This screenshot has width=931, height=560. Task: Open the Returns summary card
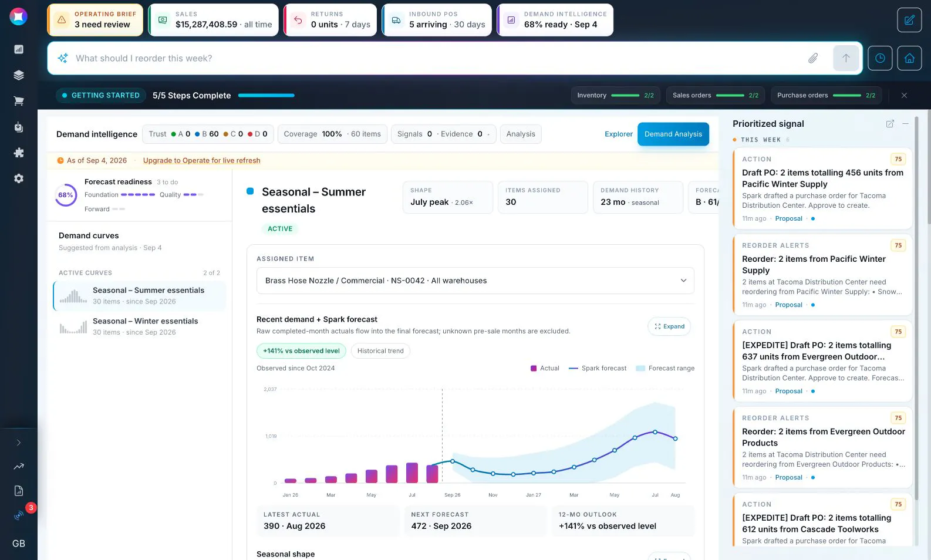tap(330, 20)
